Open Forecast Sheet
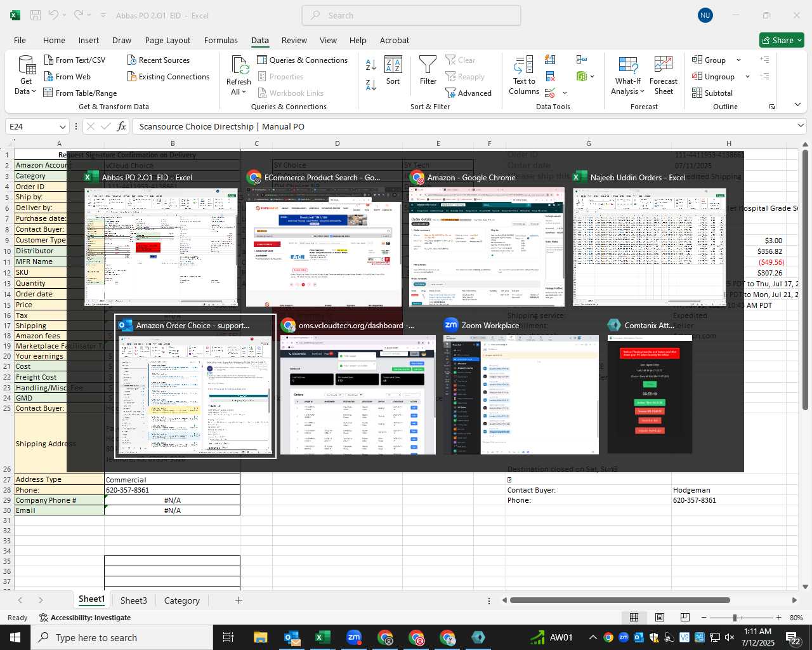Viewport: 812px width, 650px height. 664,76
